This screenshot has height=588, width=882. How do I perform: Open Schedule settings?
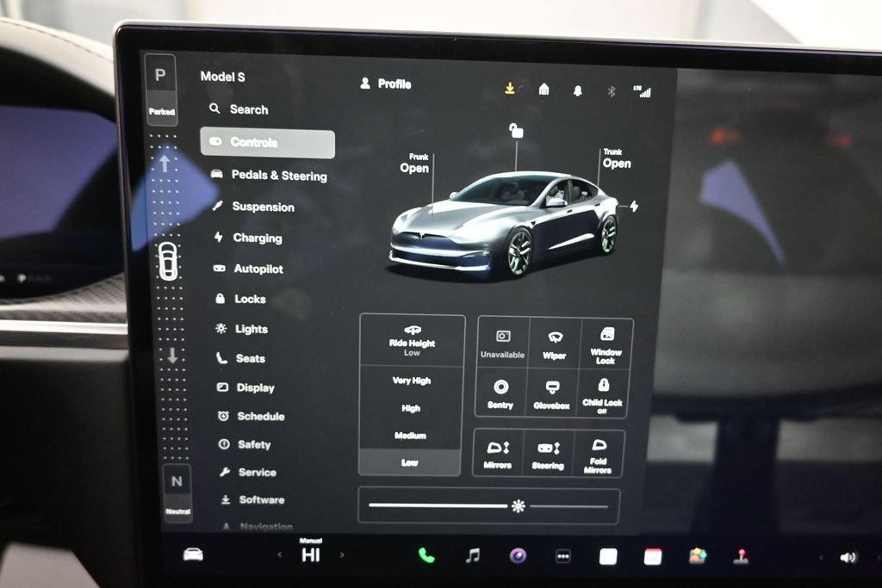point(252,416)
